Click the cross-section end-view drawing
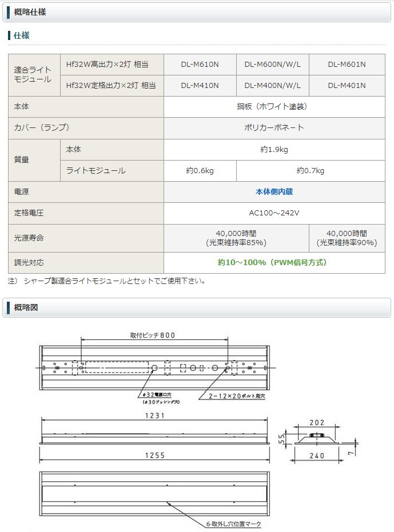 [317, 439]
